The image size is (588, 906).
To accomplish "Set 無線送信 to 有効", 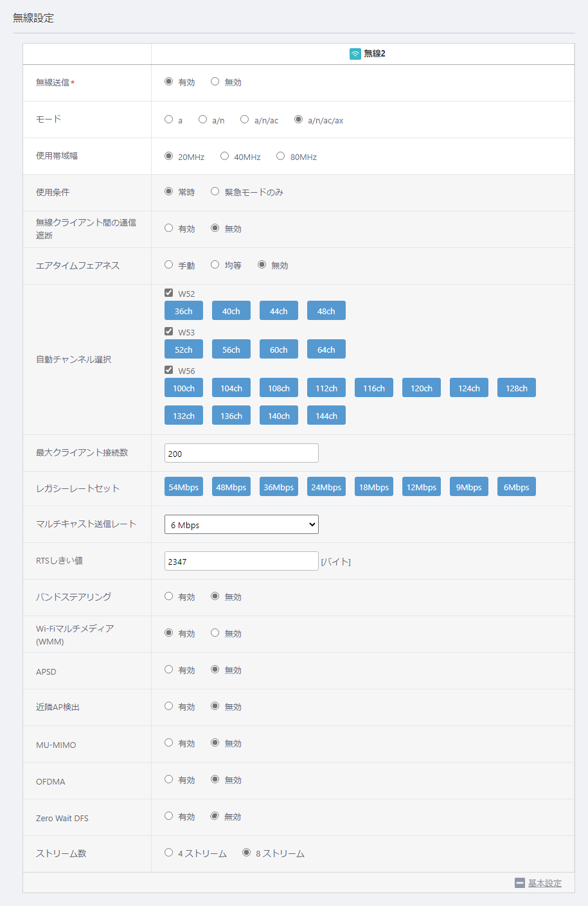I will pos(169,82).
